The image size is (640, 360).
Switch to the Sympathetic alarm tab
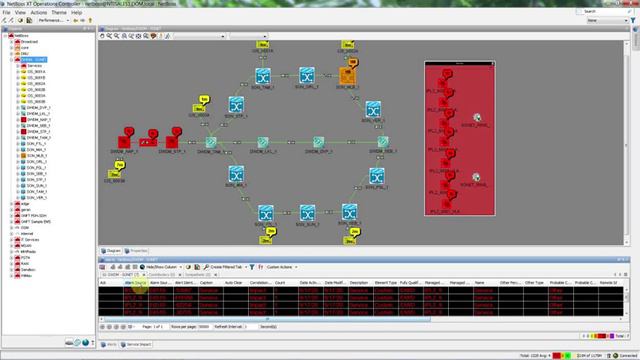coord(200,275)
